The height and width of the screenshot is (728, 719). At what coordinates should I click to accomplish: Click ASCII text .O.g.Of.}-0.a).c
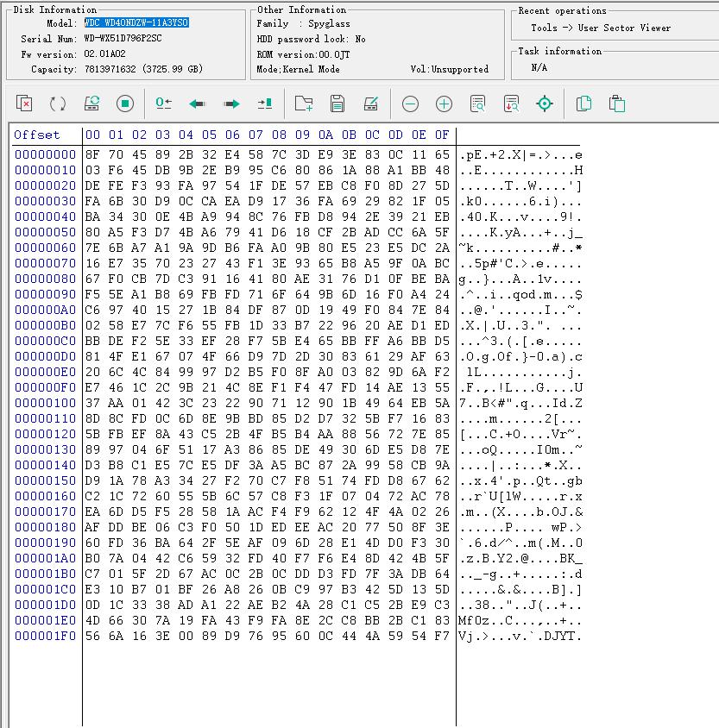tap(520, 356)
